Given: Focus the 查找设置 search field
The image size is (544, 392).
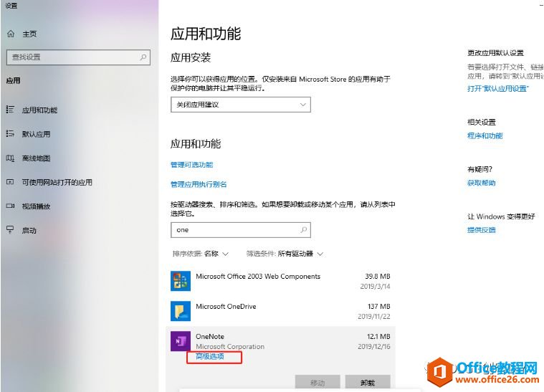Looking at the screenshot, I should [x=78, y=57].
